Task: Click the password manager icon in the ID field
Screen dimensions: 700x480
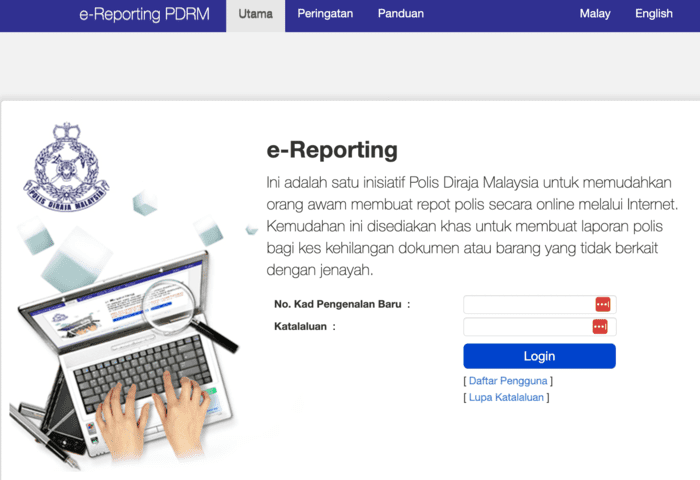Action: [602, 304]
